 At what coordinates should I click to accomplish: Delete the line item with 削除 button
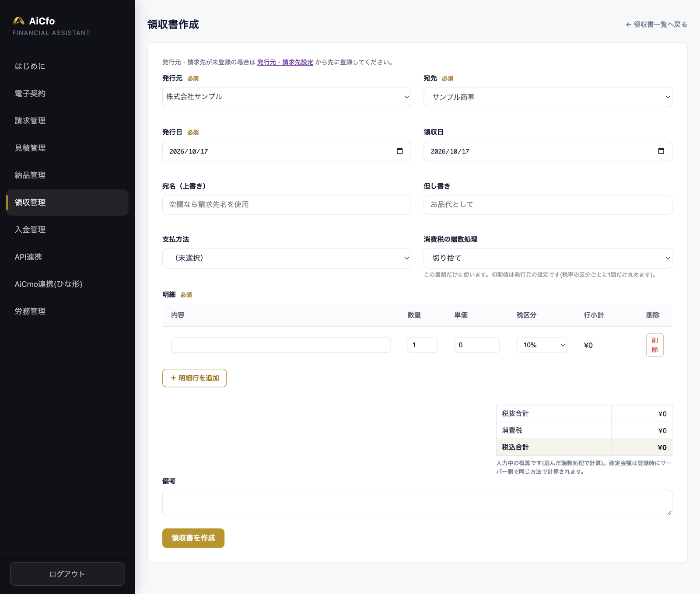click(654, 345)
